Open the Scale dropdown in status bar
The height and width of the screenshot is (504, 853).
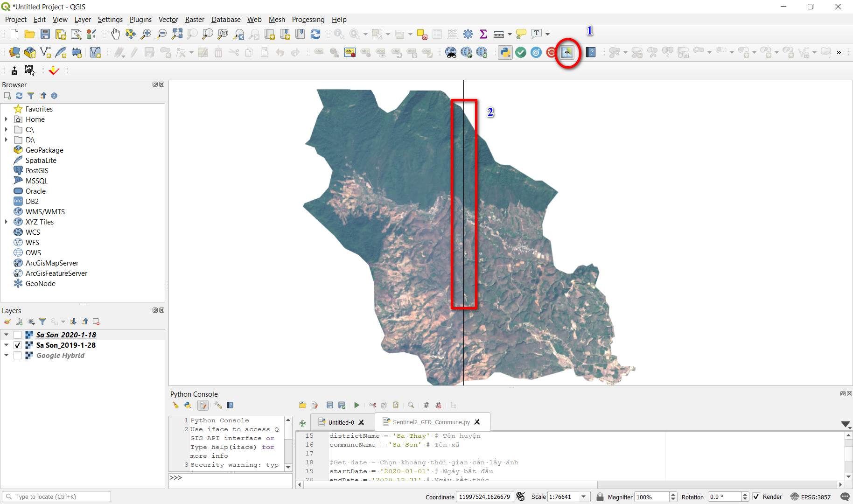tap(583, 497)
